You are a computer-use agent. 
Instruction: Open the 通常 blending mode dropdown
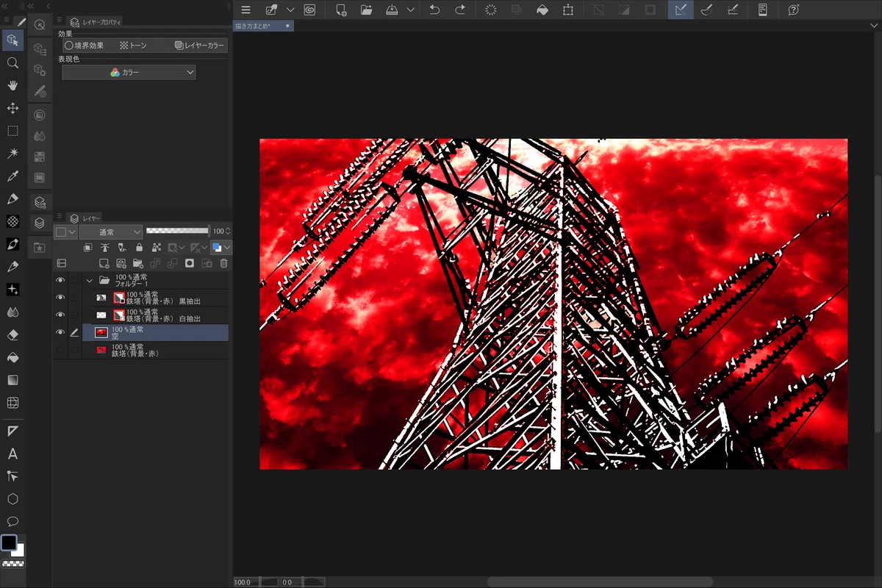point(111,232)
